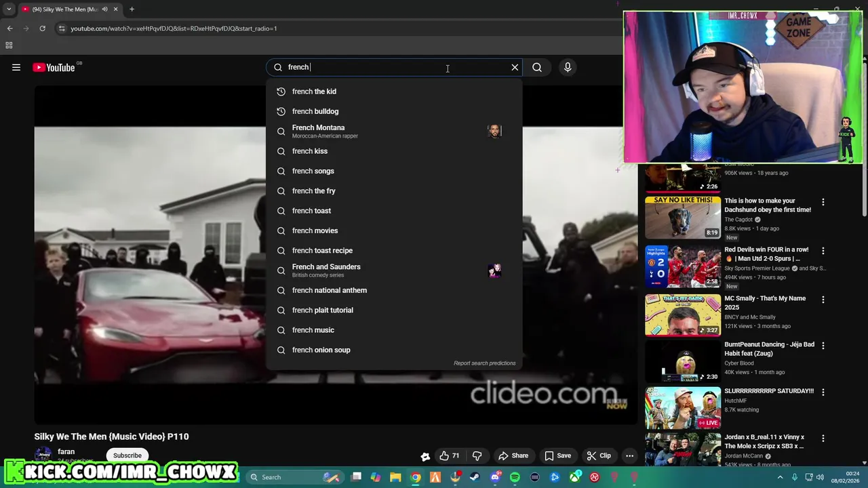Open File Explorer from the taskbar
Viewport: 868px width, 488px height.
(395, 477)
